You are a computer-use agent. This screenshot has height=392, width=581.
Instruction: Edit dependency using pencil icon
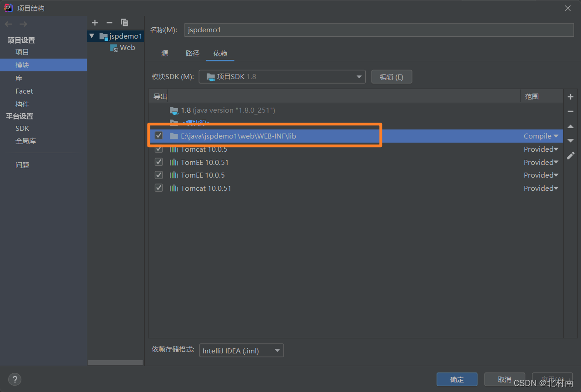click(571, 155)
